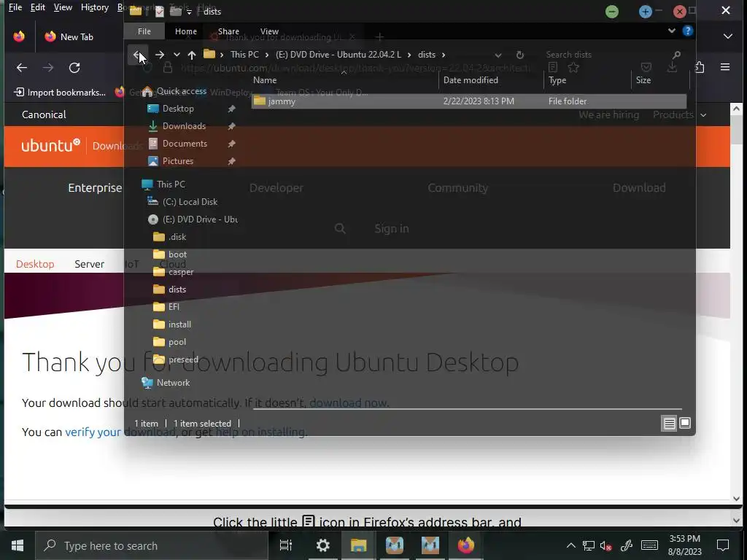Select Desktop tab on Ubuntu page
This screenshot has width=747, height=560.
coord(35,264)
